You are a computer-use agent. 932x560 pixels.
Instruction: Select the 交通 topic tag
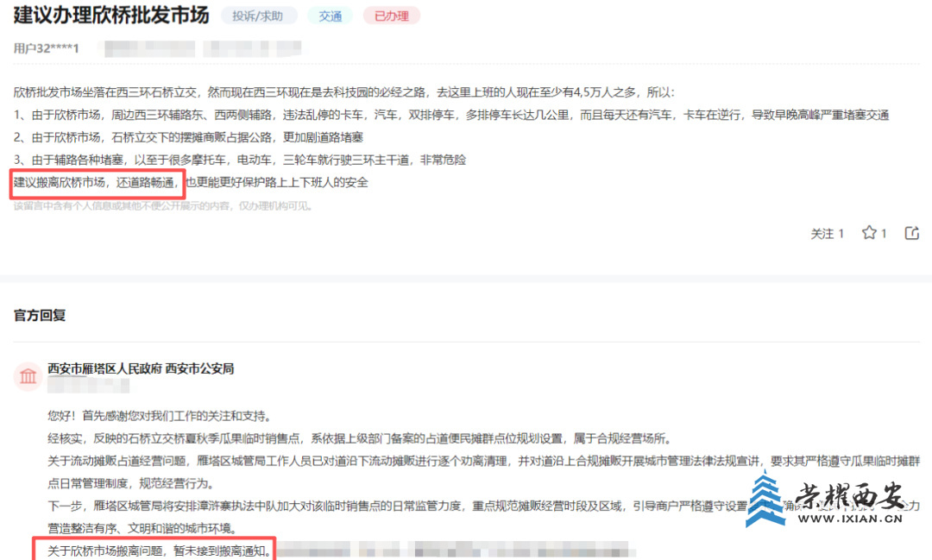[x=331, y=16]
